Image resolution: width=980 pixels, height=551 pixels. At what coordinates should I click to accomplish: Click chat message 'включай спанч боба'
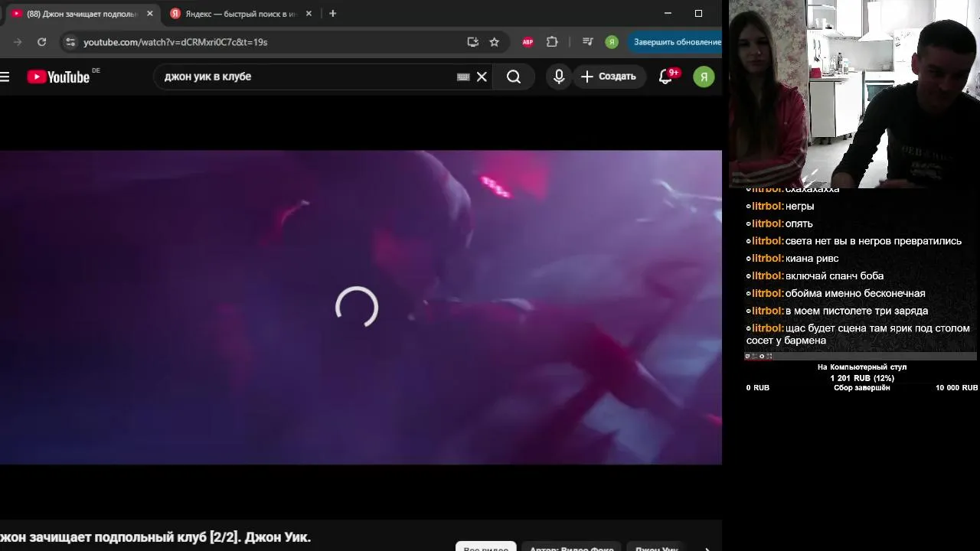(835, 276)
